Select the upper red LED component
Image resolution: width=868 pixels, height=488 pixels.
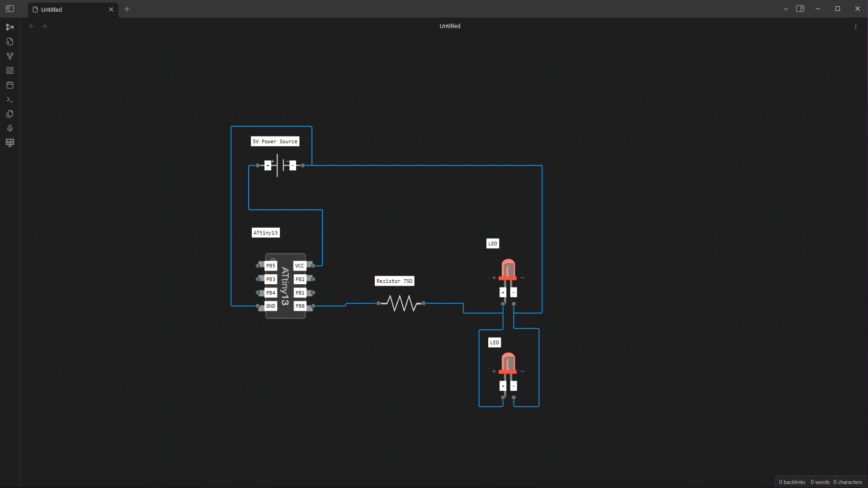pyautogui.click(x=508, y=270)
